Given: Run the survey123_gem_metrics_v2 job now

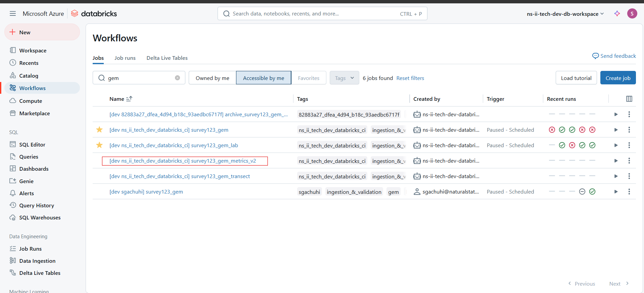Looking at the screenshot, I should click(616, 161).
